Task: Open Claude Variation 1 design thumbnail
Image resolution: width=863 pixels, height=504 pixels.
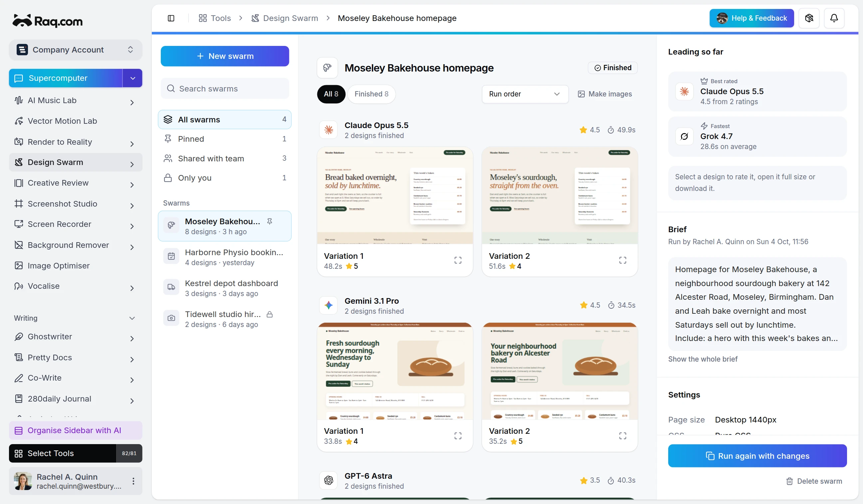Action: click(x=395, y=195)
